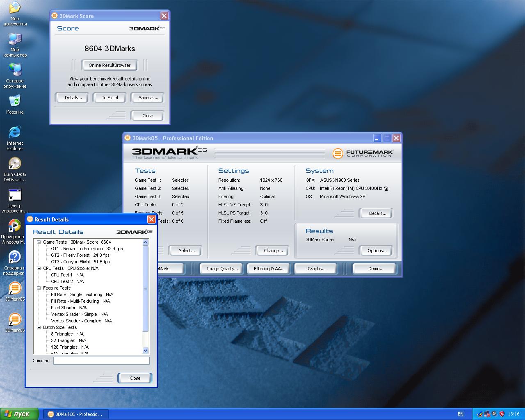Open the Burn CDs & DVDs shortcut
The width and height of the screenshot is (525, 420).
pyautogui.click(x=15, y=169)
